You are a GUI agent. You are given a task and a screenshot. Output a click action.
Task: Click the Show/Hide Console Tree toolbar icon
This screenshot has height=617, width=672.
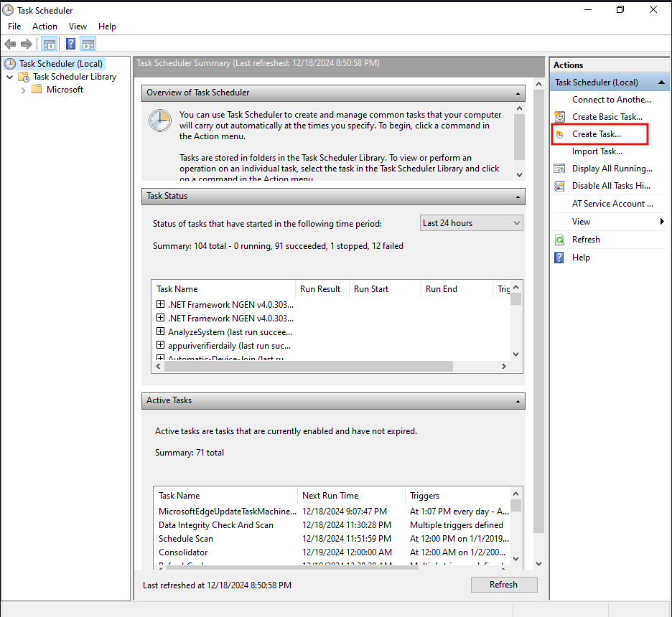[50, 44]
